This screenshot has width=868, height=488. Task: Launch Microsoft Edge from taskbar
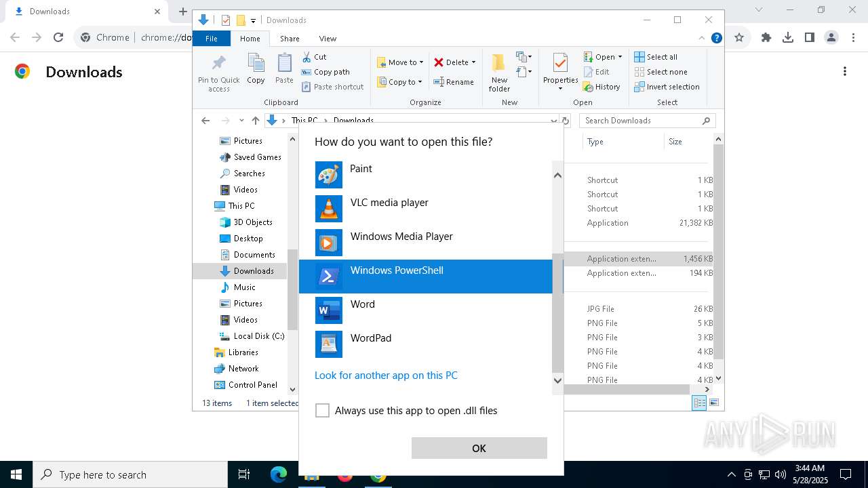click(x=279, y=474)
